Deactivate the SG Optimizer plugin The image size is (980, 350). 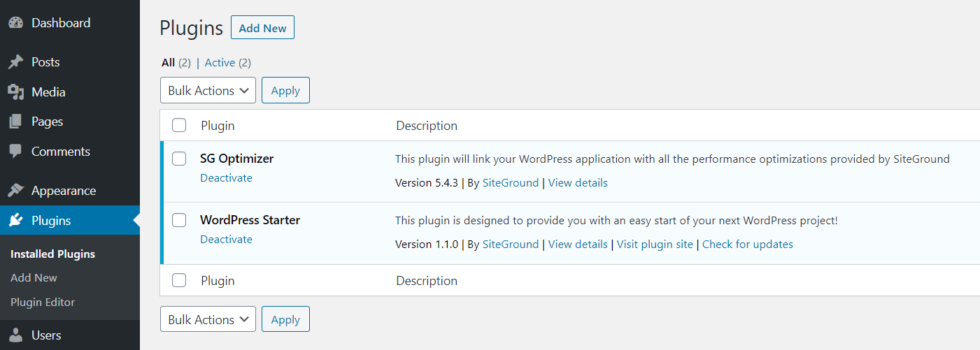coord(226,178)
